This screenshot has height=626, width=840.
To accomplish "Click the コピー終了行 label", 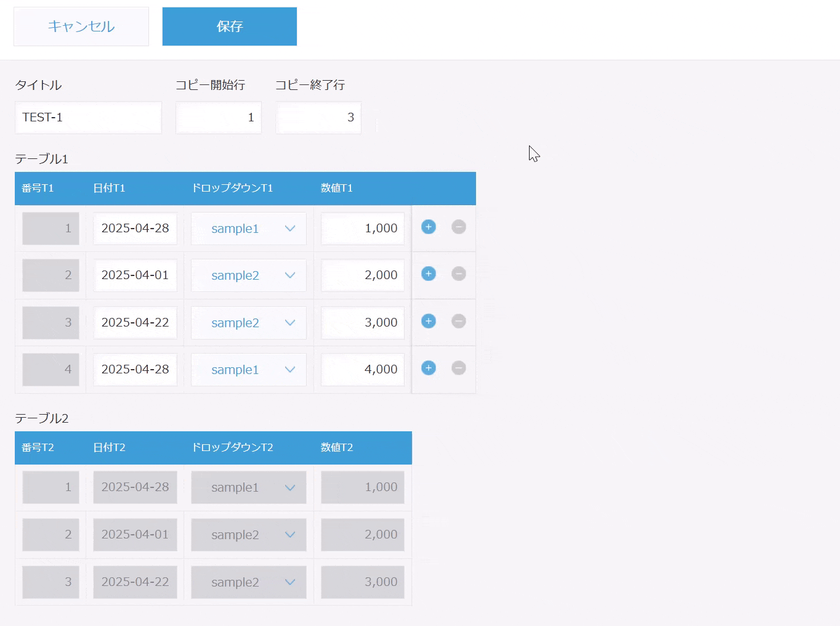I will pyautogui.click(x=310, y=85).
